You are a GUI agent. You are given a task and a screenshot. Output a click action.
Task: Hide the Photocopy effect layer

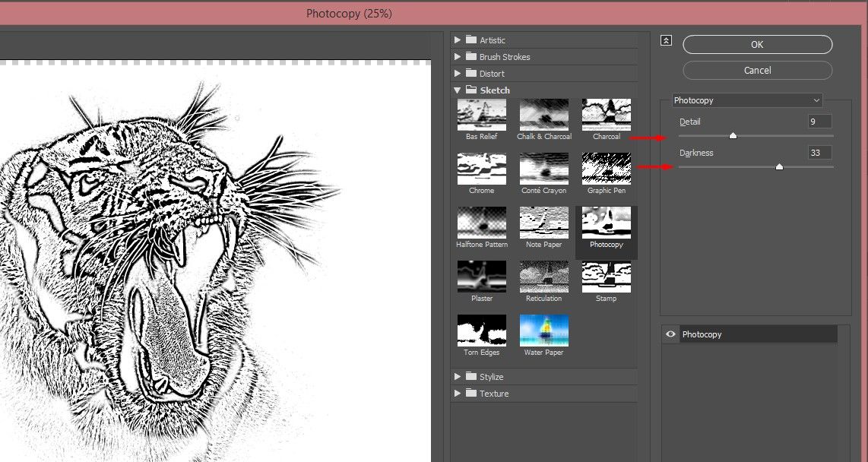670,334
